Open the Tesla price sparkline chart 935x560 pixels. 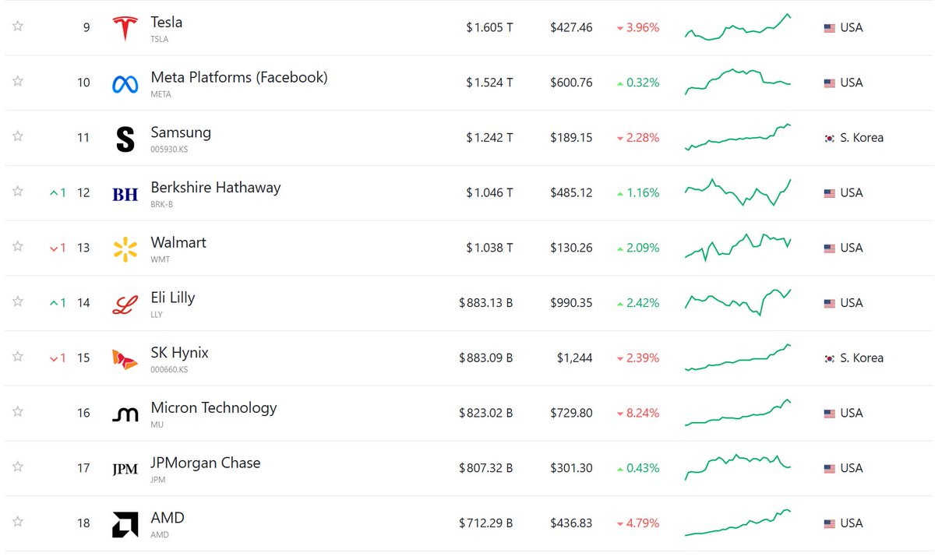click(x=738, y=27)
